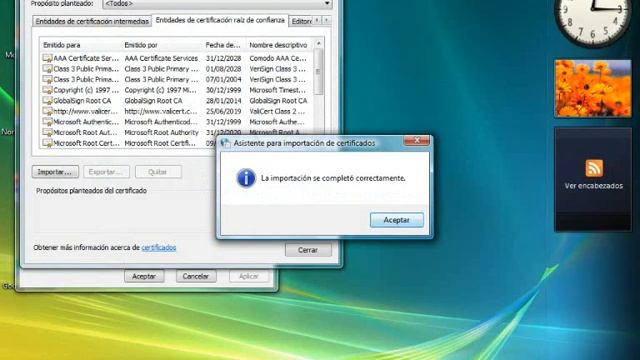Select the Microsoft Authenticode certificate icon
This screenshot has height=360, width=640.
pos(47,122)
